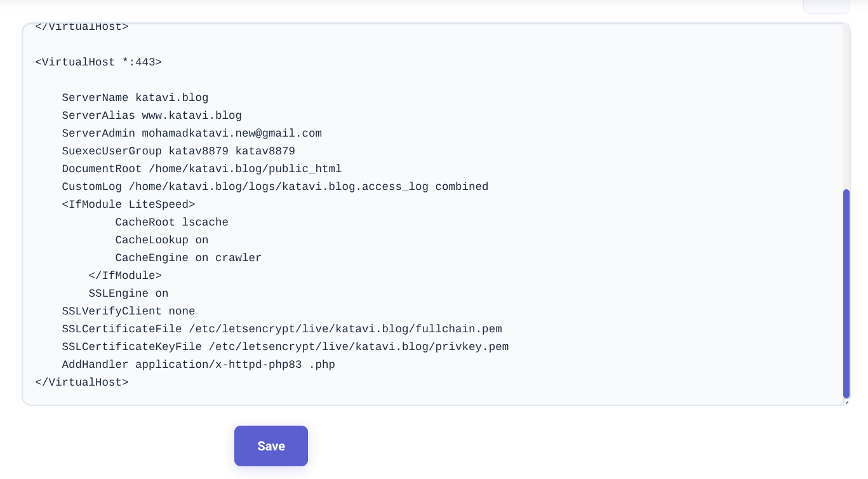The height and width of the screenshot is (479, 868).
Task: Click the partially visible button at top right
Action: click(827, 5)
